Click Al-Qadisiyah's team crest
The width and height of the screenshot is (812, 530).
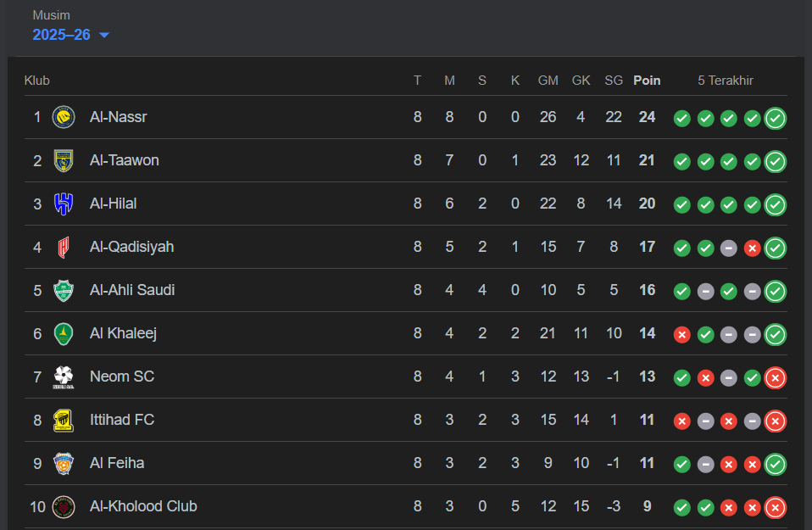tap(64, 247)
